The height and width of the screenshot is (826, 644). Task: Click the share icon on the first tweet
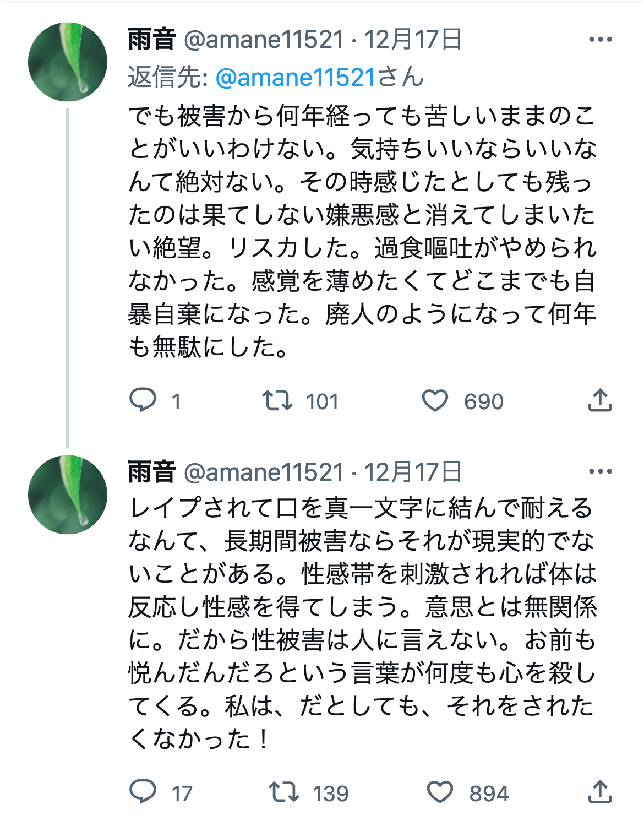pos(600,400)
